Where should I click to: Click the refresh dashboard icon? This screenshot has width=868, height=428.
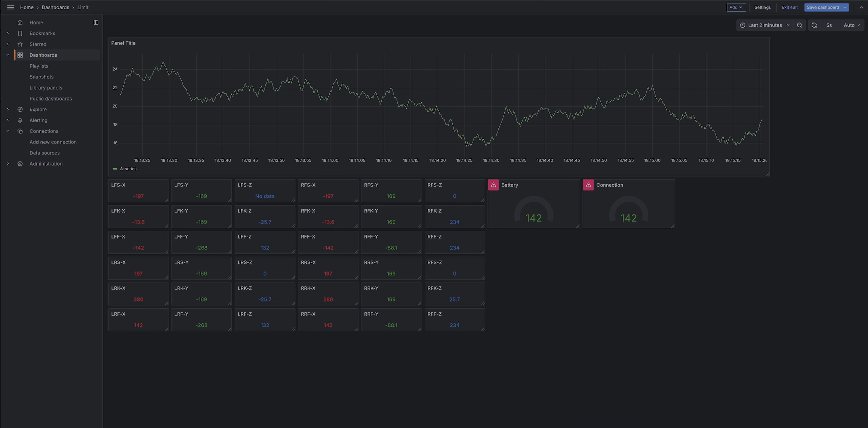[814, 25]
